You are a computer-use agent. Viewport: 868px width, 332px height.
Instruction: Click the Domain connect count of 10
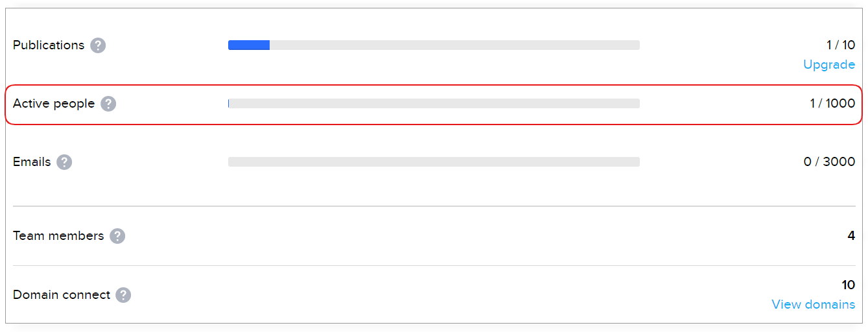point(848,285)
